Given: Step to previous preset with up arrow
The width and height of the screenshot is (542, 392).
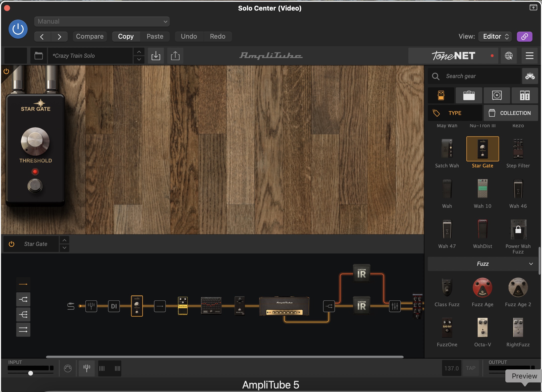Looking at the screenshot, I should click(139, 52).
